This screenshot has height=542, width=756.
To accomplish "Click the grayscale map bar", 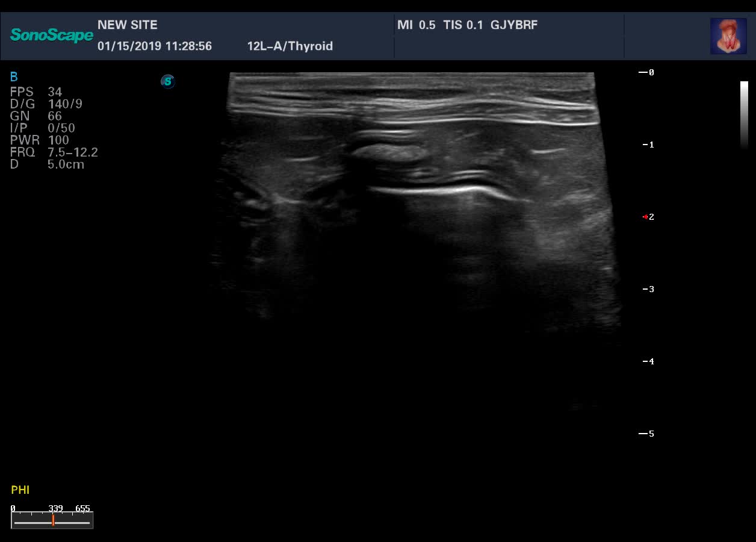I will (745, 114).
